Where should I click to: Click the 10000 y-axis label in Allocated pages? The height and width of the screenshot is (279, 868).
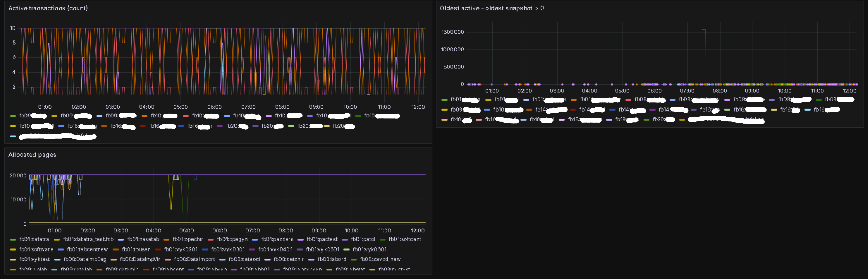pos(19,200)
